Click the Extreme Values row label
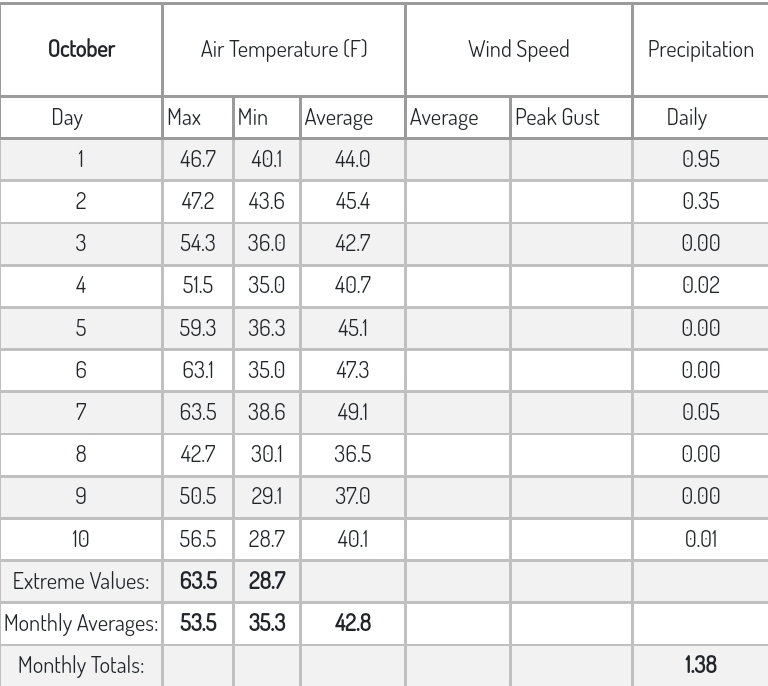 coord(81,581)
